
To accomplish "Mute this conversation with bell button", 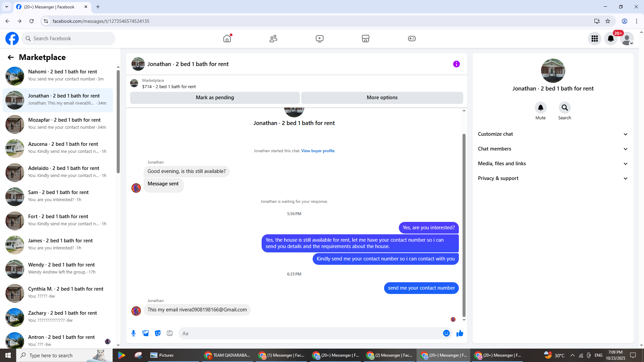I will point(540,108).
